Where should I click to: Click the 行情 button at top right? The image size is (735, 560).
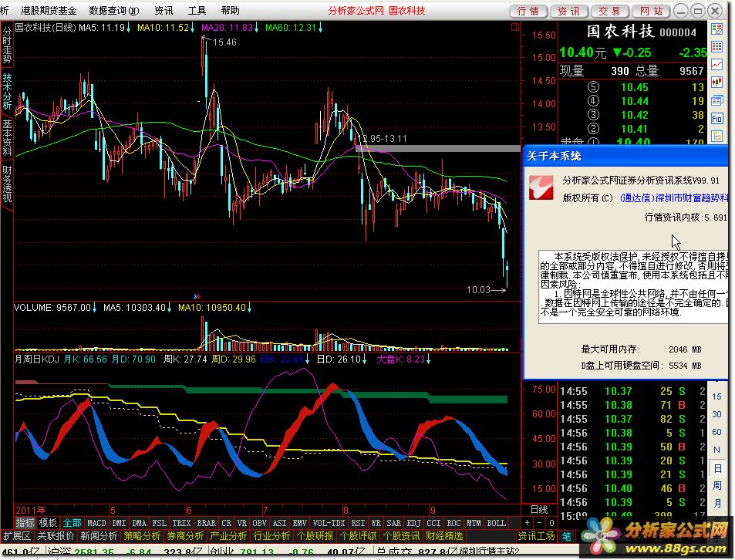pos(528,11)
